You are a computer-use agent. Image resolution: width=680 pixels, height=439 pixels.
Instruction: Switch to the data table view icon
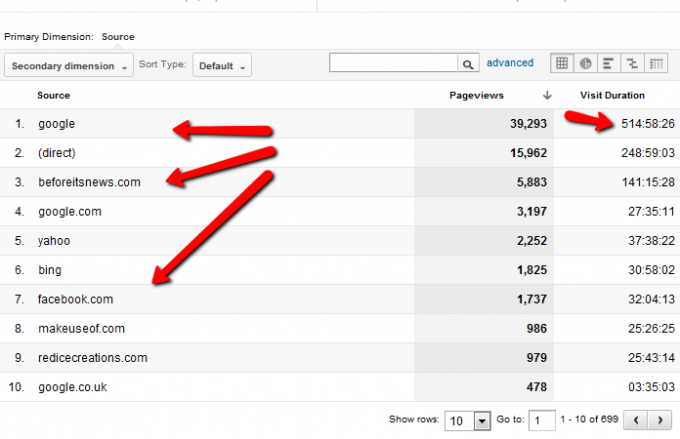pyautogui.click(x=562, y=64)
